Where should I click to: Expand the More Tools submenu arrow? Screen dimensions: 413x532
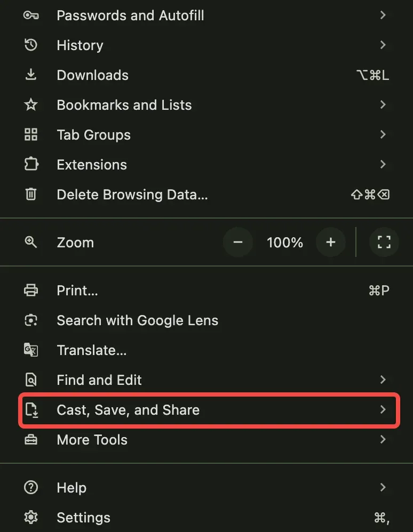(x=383, y=439)
